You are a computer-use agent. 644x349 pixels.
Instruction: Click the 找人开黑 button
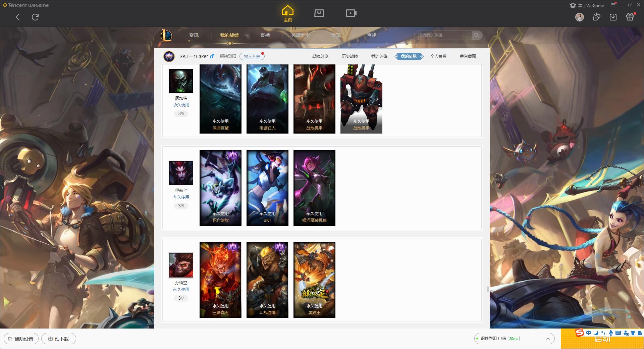click(x=252, y=56)
